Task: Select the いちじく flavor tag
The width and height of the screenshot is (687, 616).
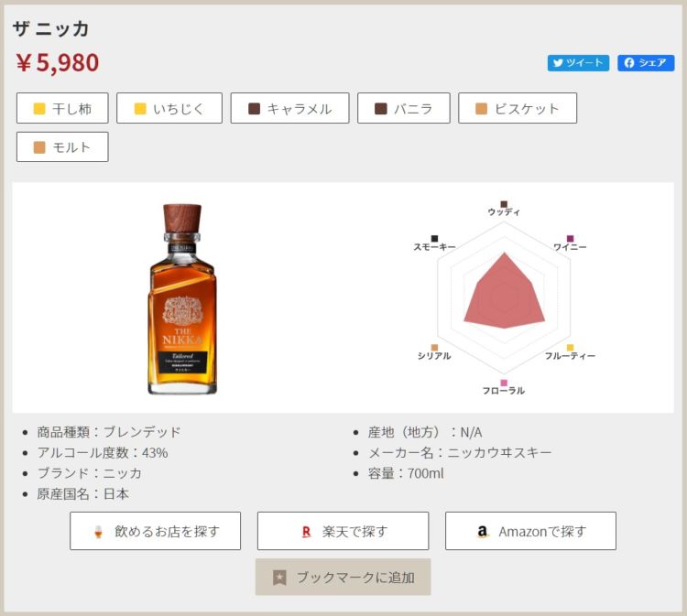Action: tap(169, 108)
